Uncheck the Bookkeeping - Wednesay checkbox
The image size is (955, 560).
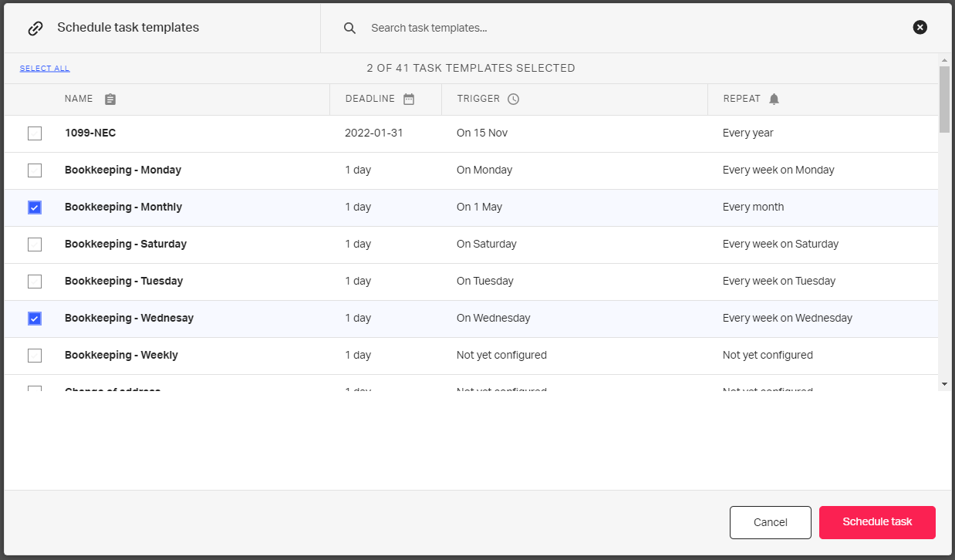pyautogui.click(x=35, y=319)
